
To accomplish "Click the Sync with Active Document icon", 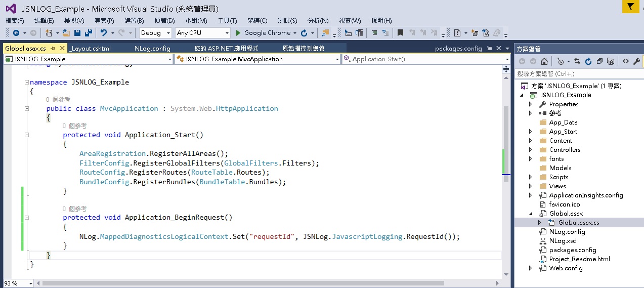I will (x=577, y=61).
